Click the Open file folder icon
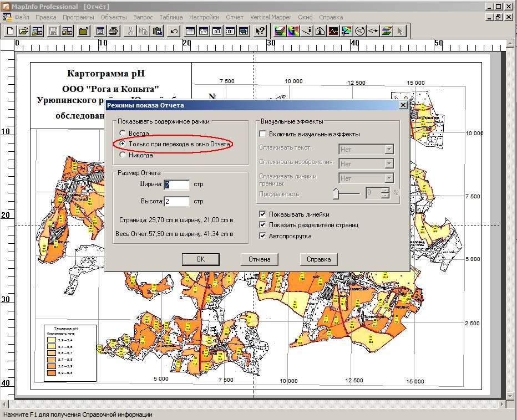The height and width of the screenshot is (420, 517). 24,31
